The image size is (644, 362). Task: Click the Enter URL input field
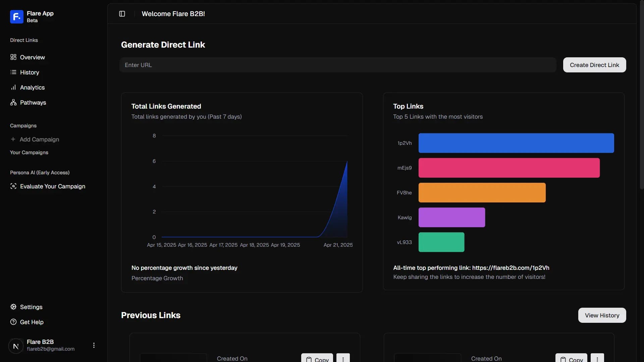click(338, 65)
